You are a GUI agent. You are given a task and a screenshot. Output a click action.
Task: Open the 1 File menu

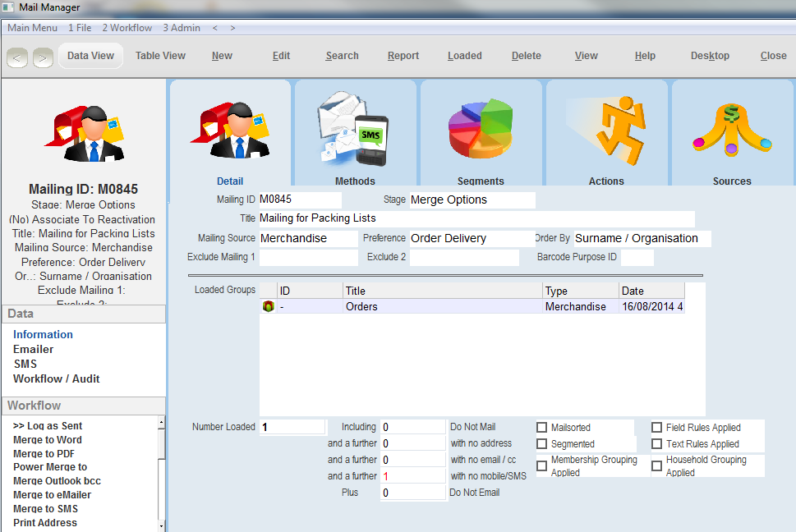point(80,28)
